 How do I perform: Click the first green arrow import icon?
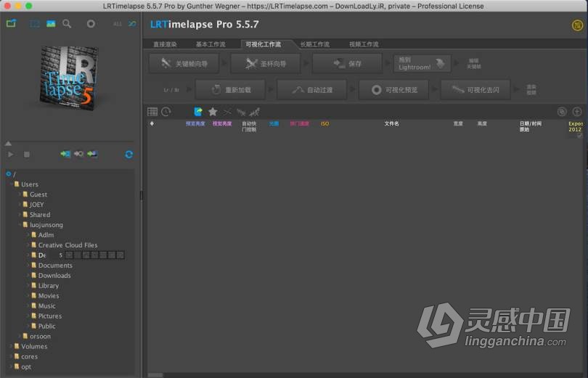coord(65,154)
